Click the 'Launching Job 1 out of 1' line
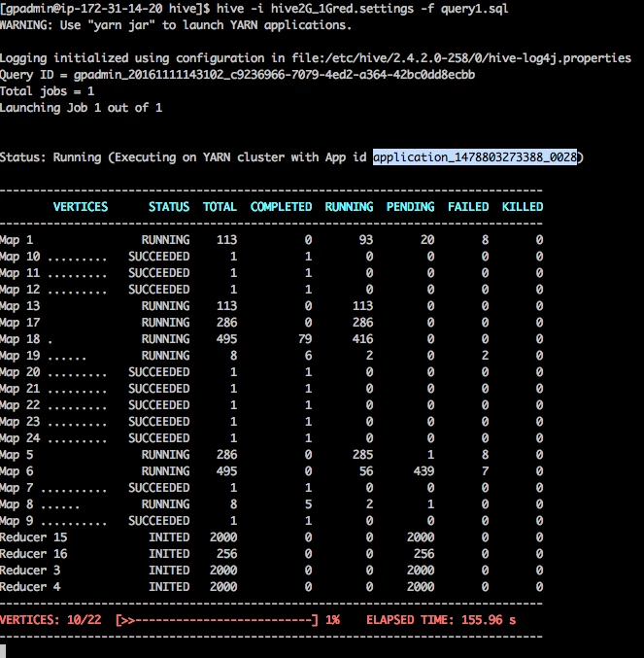 point(81,108)
